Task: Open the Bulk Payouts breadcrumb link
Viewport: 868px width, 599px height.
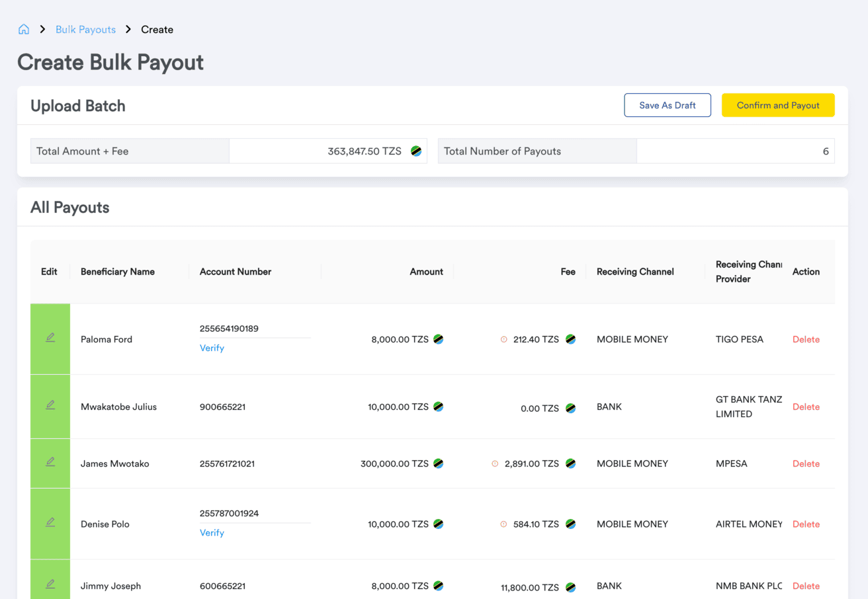Action: (85, 29)
